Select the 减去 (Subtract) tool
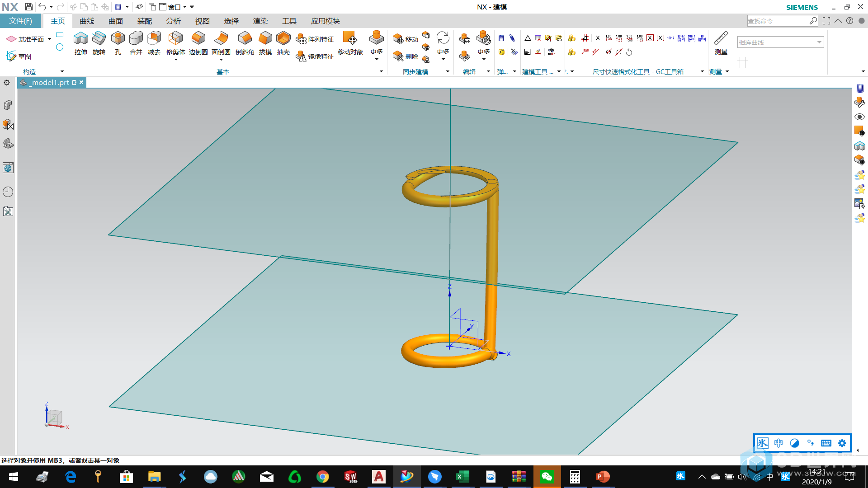The image size is (868, 488). (154, 43)
